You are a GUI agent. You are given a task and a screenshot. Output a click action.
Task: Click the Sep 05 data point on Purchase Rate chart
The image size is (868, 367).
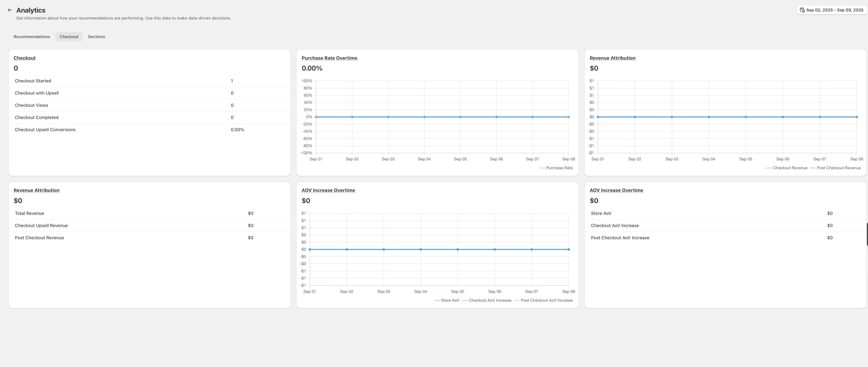pos(460,117)
